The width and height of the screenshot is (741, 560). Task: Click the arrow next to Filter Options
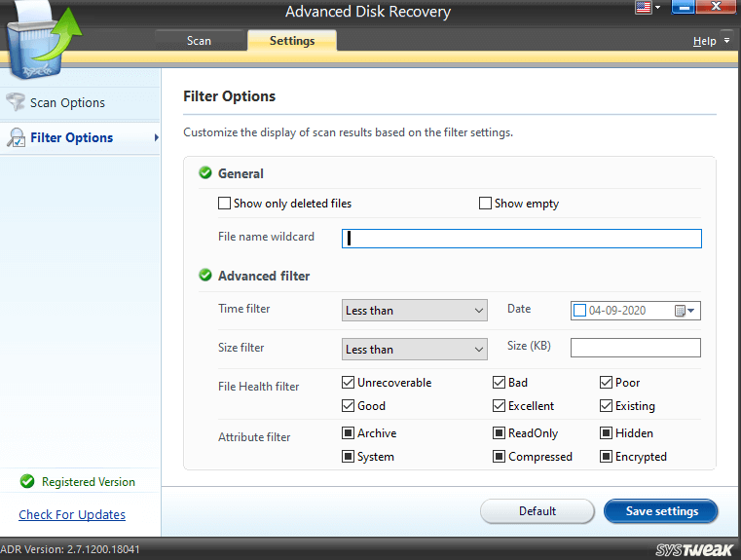[156, 137]
